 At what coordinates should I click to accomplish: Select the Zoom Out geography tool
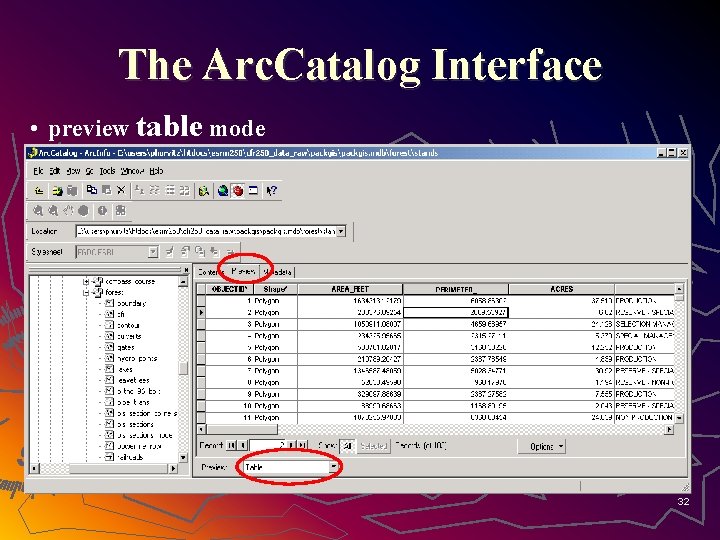click(x=53, y=211)
